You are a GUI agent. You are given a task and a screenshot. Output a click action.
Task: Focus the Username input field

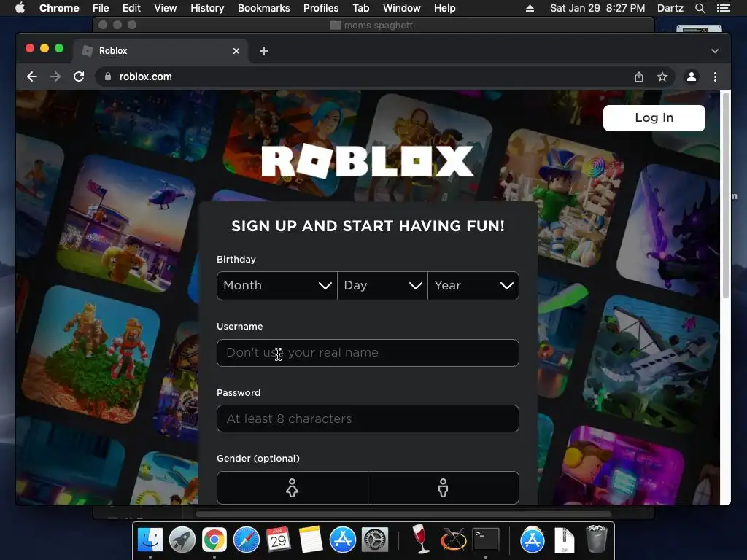pyautogui.click(x=368, y=353)
